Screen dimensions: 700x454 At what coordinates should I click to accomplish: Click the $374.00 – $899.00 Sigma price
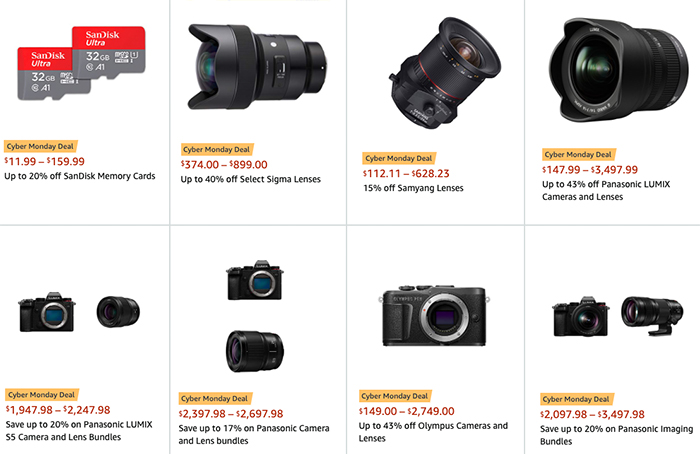click(224, 164)
